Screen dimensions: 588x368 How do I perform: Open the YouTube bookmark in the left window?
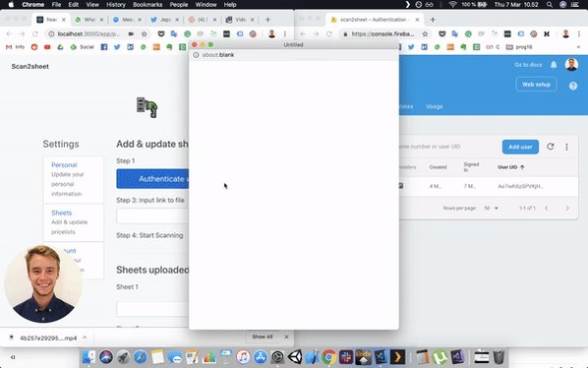[47, 47]
